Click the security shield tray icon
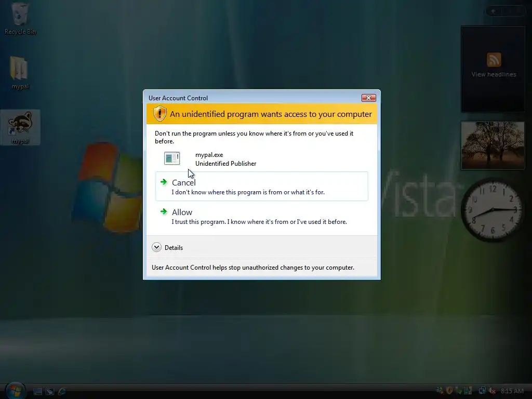 449,391
